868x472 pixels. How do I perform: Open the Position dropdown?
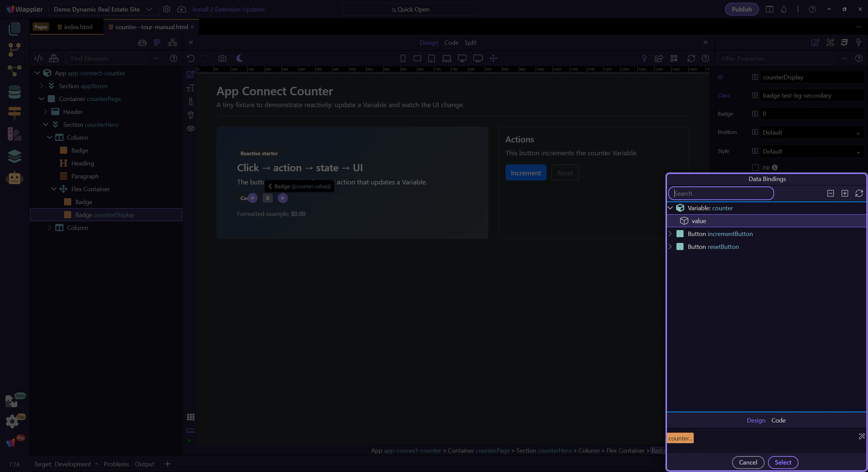pos(812,132)
